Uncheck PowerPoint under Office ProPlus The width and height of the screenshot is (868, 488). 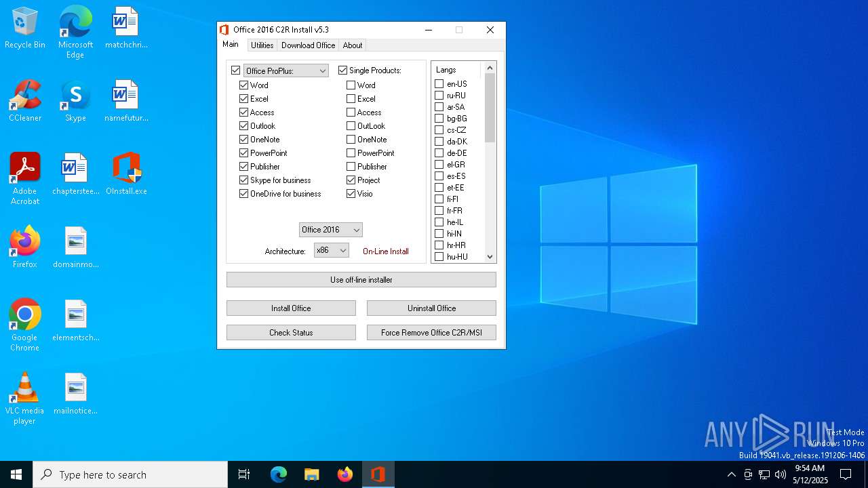coord(244,153)
